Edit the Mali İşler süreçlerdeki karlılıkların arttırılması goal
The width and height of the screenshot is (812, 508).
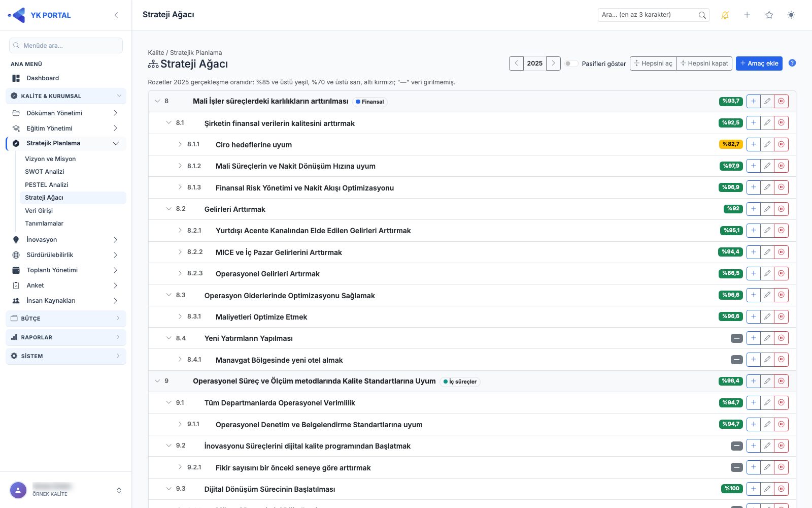[767, 102]
